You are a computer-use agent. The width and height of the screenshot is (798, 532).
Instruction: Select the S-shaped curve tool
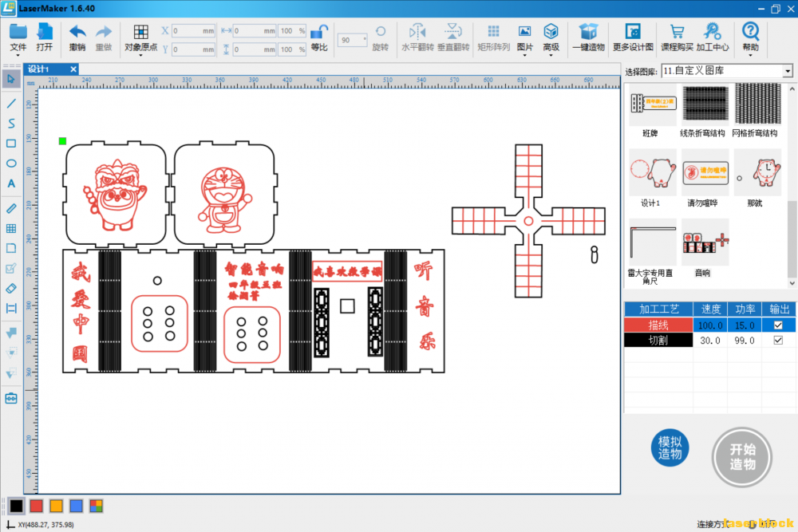tap(11, 124)
